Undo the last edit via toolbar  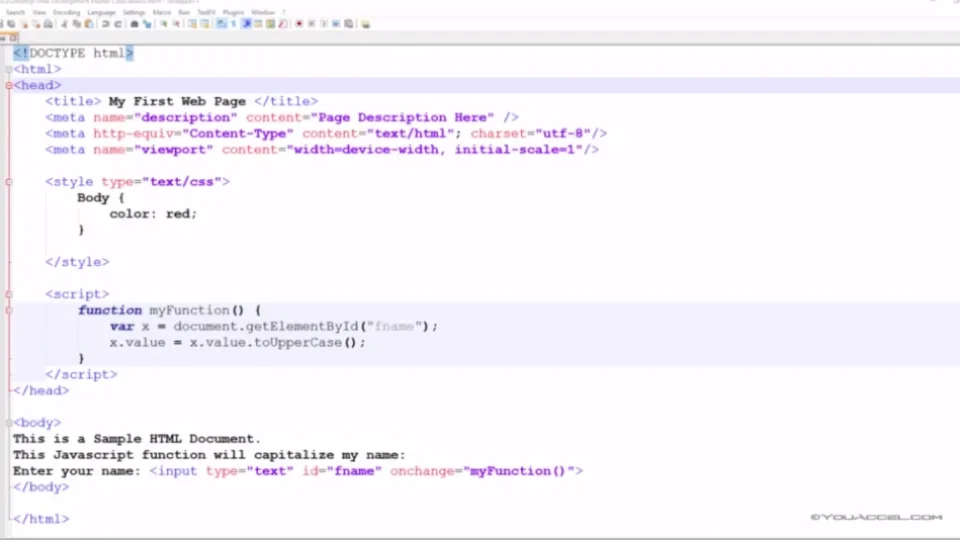(x=105, y=24)
